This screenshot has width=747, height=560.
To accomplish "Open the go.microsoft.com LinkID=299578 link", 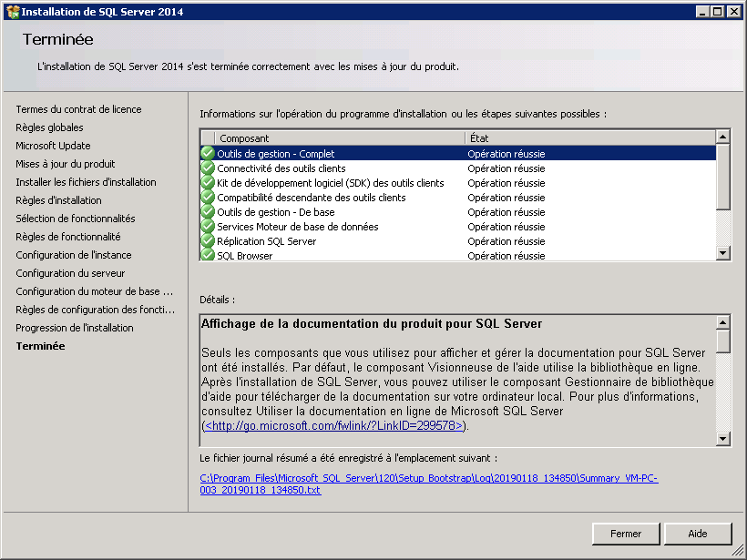I will click(x=335, y=425).
